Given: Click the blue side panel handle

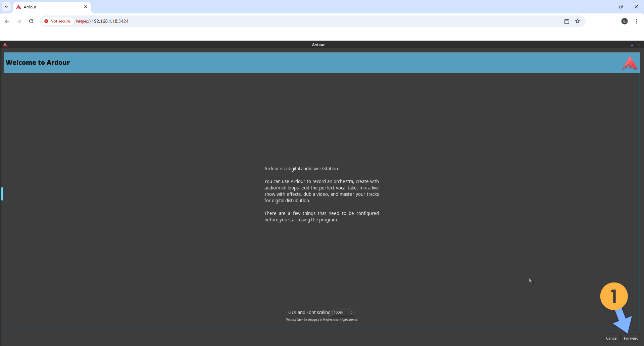Looking at the screenshot, I should point(2,194).
